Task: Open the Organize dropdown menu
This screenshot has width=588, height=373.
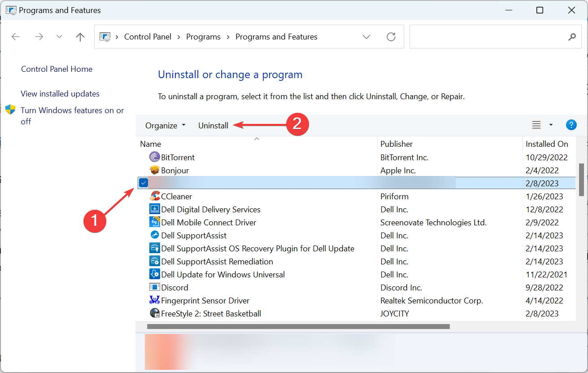Action: click(x=165, y=126)
